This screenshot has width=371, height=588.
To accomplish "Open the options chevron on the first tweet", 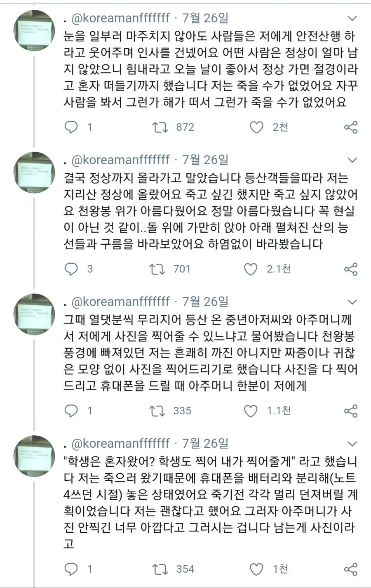I will [x=352, y=19].
